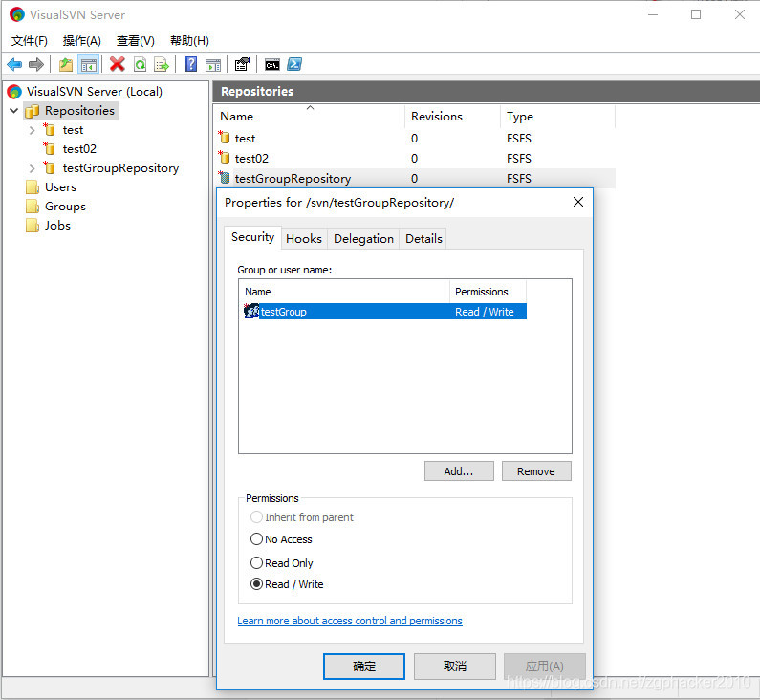
Task: Select the Read Only radio button
Action: coord(256,563)
